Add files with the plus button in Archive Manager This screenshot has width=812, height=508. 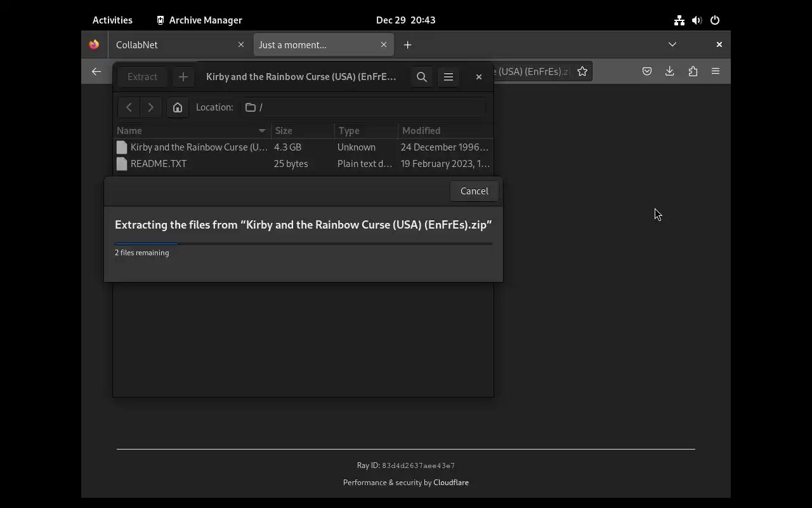[x=183, y=77]
